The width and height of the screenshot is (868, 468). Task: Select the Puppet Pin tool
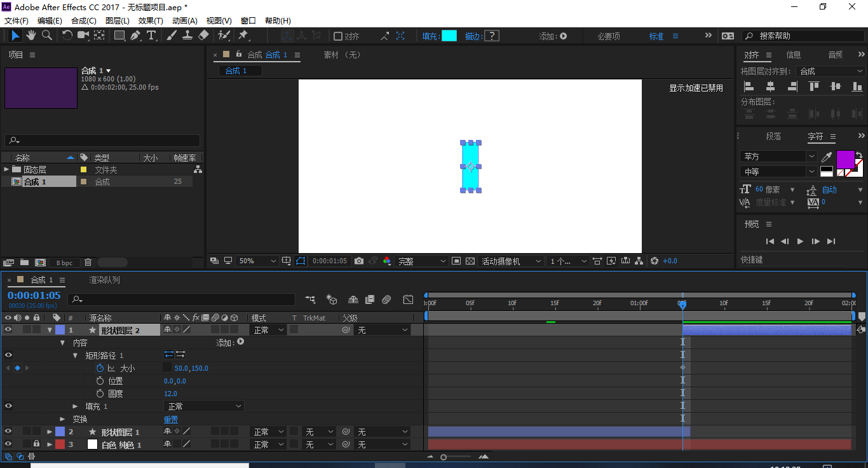pos(243,36)
